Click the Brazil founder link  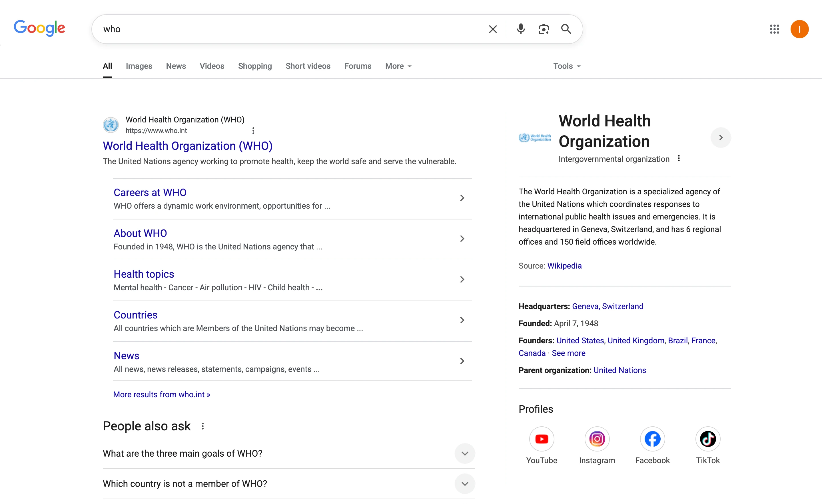click(677, 341)
